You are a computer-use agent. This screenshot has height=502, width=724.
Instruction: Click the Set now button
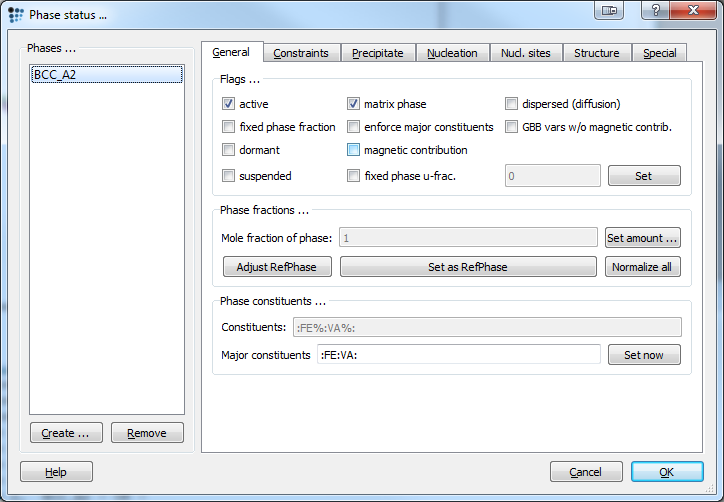coord(644,355)
